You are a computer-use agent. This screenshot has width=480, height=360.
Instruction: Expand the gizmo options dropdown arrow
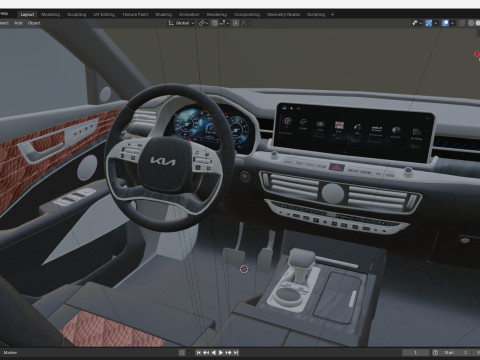click(436, 23)
